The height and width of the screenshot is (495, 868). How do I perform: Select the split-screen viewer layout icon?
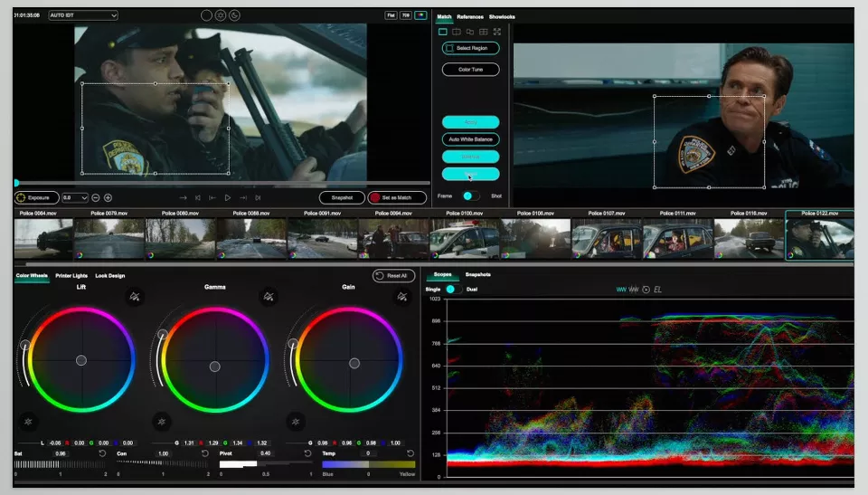[x=456, y=32]
